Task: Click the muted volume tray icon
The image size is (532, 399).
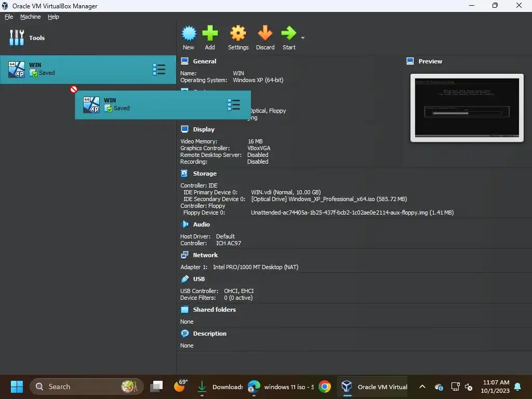Action: pos(469,387)
